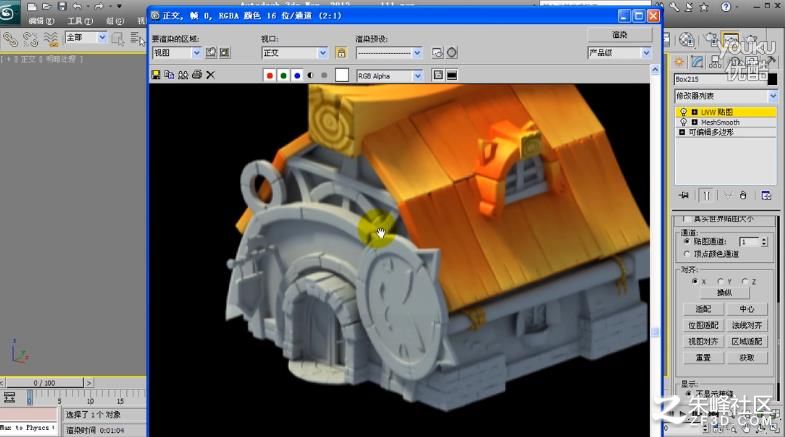Open the Environment and Effects dialog icon
785x437 pixels.
click(452, 53)
